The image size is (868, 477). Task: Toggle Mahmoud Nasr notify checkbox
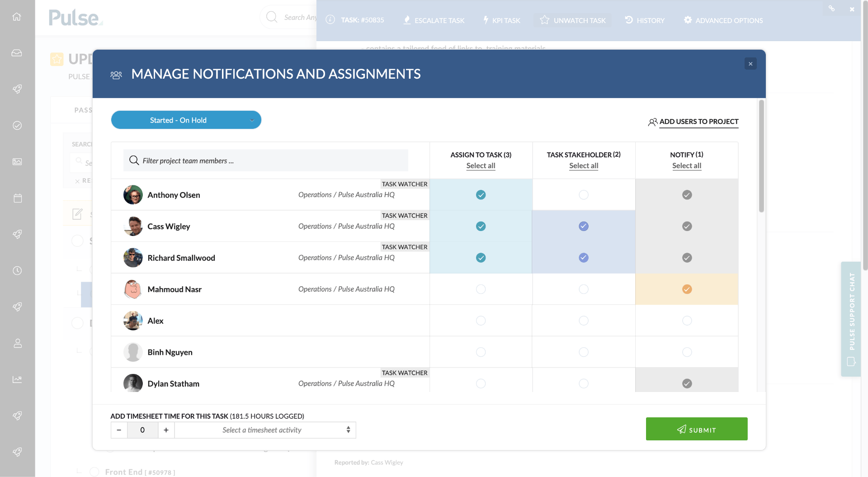coord(687,289)
